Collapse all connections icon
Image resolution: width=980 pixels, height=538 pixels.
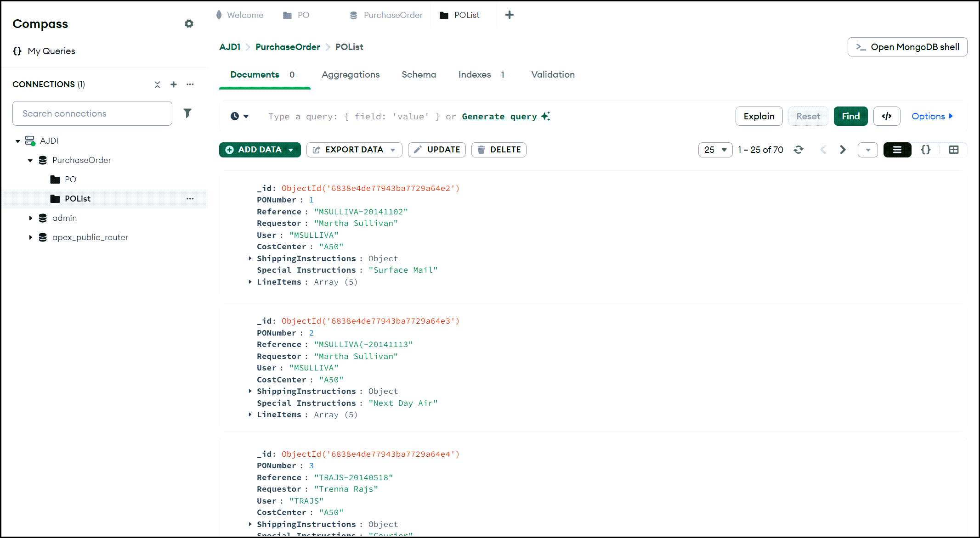click(157, 84)
